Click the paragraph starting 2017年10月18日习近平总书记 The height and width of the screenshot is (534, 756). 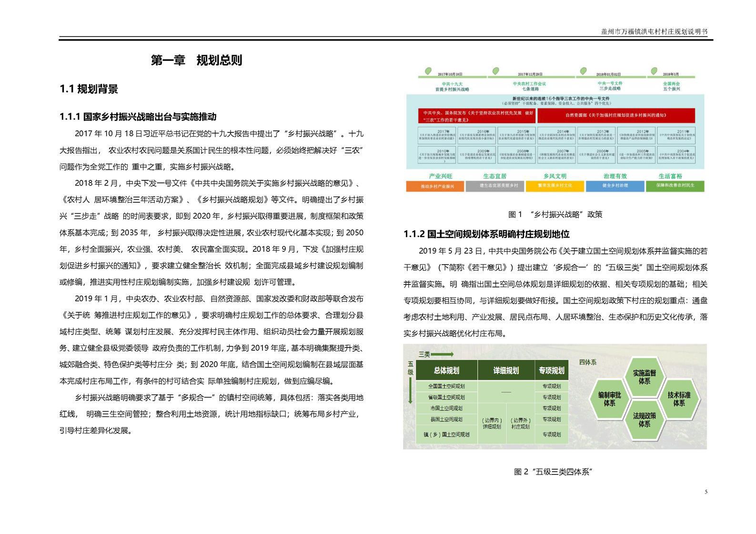tap(212, 150)
